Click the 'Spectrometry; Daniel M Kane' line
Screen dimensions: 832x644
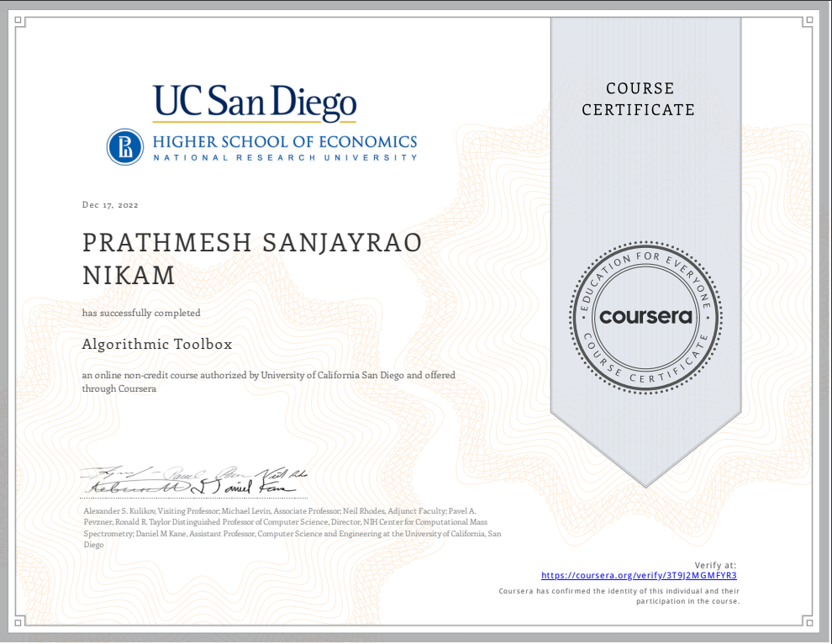tap(292, 534)
